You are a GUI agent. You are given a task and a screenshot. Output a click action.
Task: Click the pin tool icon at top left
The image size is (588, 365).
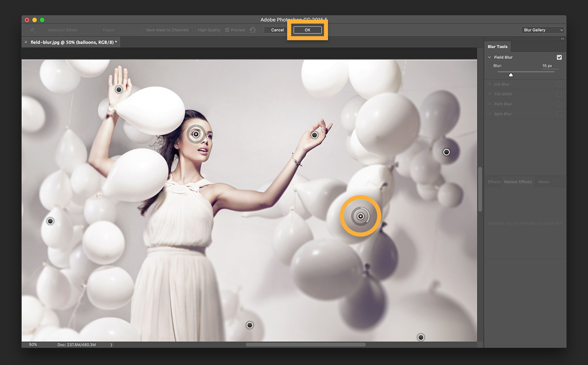32,30
